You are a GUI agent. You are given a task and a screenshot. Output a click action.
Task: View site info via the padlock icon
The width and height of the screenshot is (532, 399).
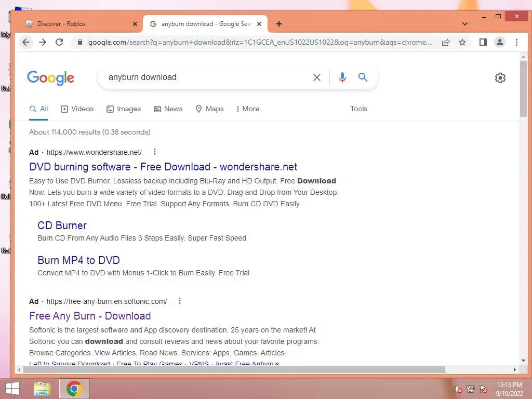(x=79, y=42)
